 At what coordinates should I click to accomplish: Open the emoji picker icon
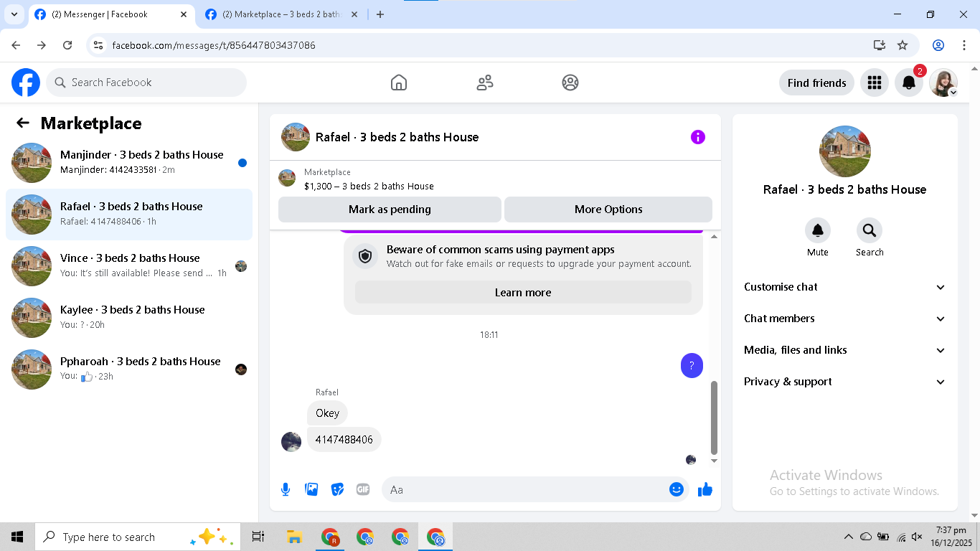pos(677,489)
